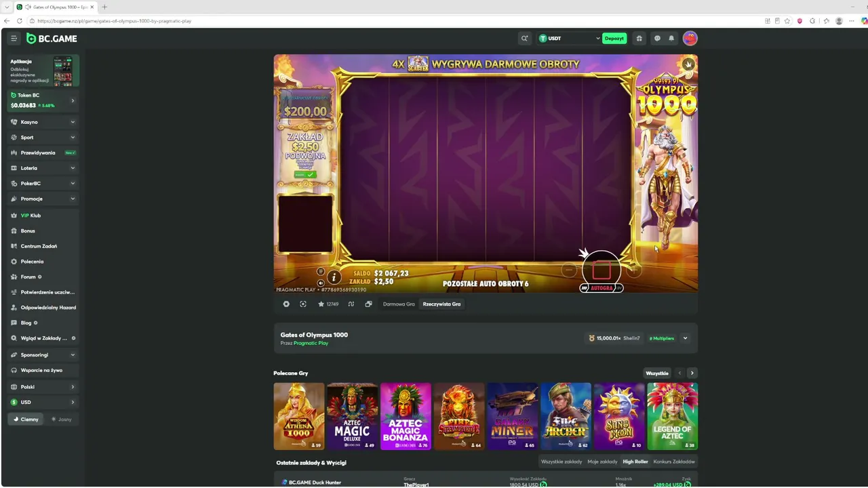Image resolution: width=868 pixels, height=488 pixels.
Task: Open the game statistics chart icon
Action: [351, 304]
